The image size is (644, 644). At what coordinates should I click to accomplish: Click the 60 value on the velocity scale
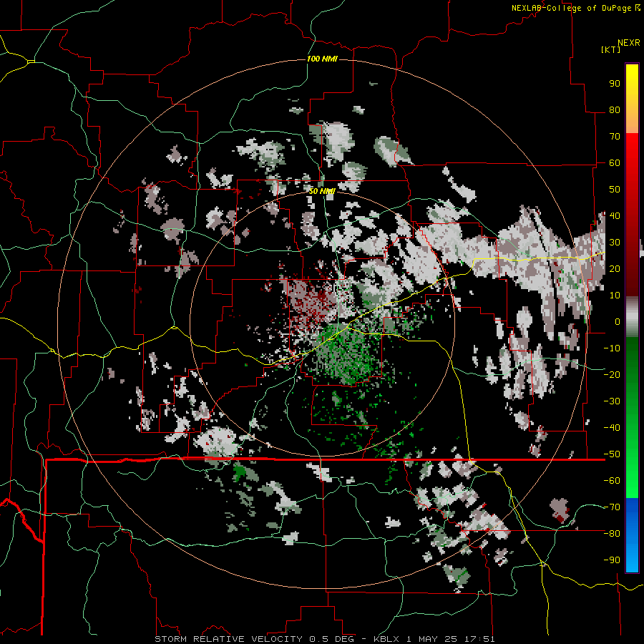(x=615, y=163)
